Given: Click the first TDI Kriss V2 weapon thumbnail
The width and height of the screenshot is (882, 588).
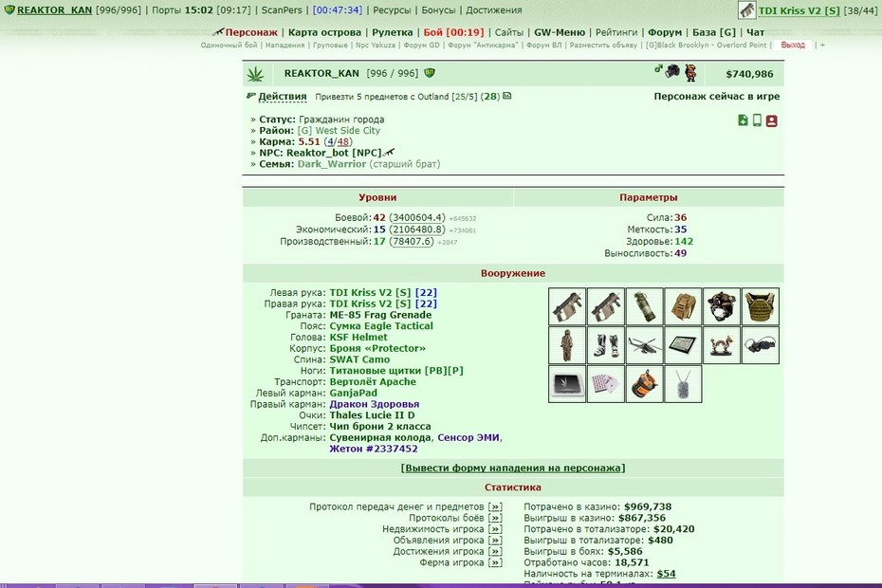Looking at the screenshot, I should point(567,306).
